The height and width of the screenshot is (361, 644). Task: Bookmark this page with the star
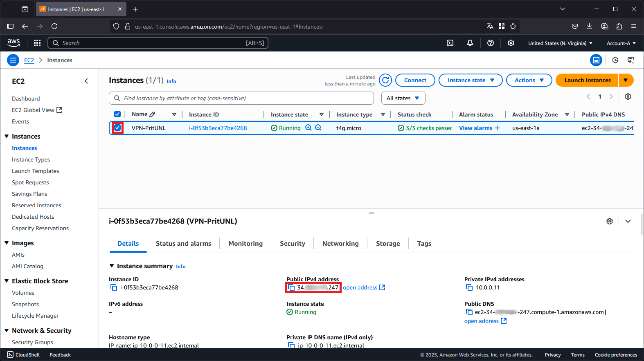513,26
